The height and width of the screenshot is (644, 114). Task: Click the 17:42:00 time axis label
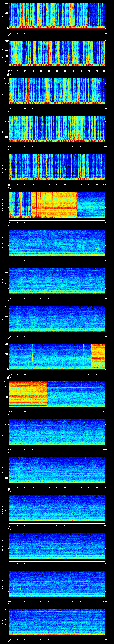(x=9, y=525)
